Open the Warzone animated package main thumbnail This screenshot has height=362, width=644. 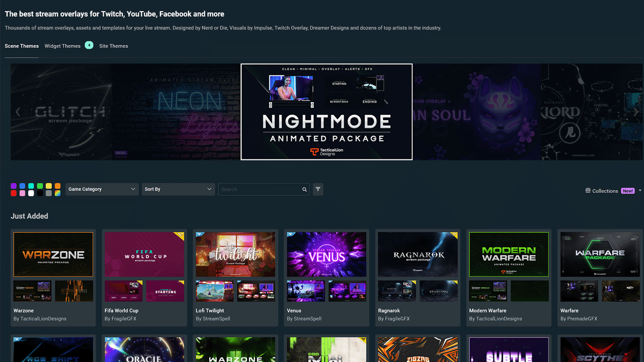point(53,254)
